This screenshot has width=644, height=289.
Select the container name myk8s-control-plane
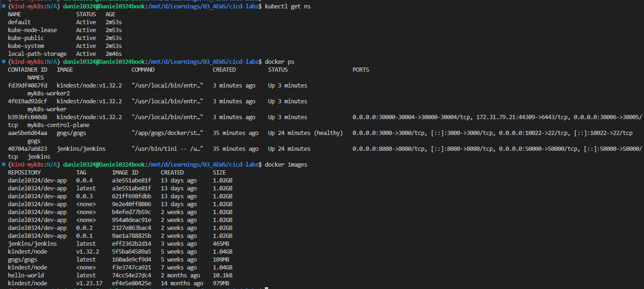tap(58, 125)
